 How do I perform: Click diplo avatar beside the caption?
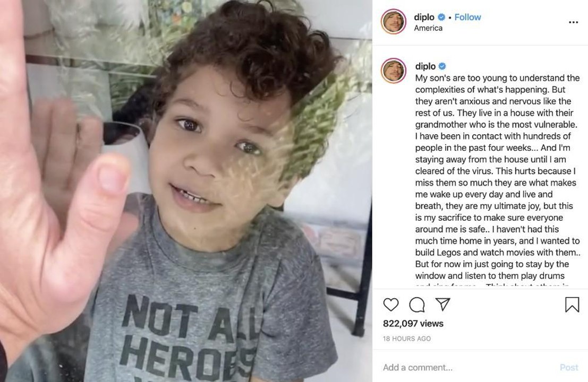click(x=394, y=71)
